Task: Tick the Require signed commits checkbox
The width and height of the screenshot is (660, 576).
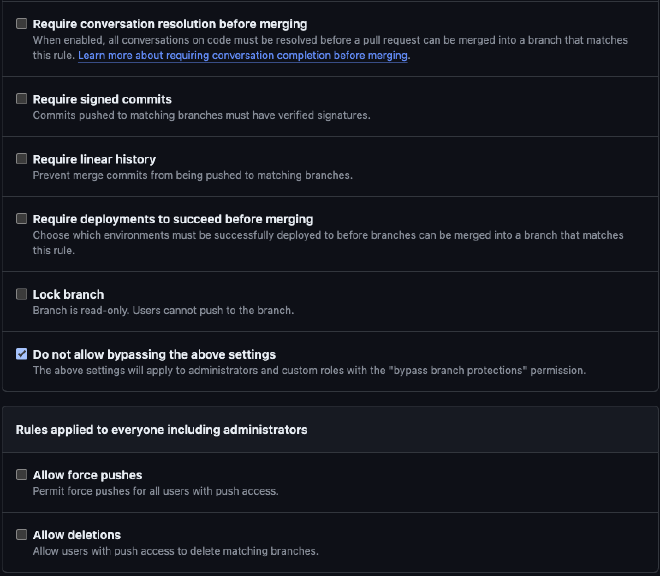Action: tap(21, 99)
